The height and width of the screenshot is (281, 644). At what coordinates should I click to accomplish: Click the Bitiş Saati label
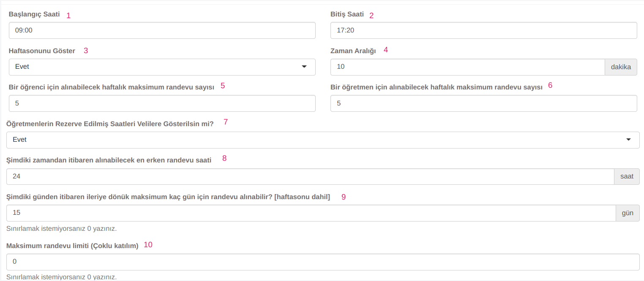click(x=347, y=14)
